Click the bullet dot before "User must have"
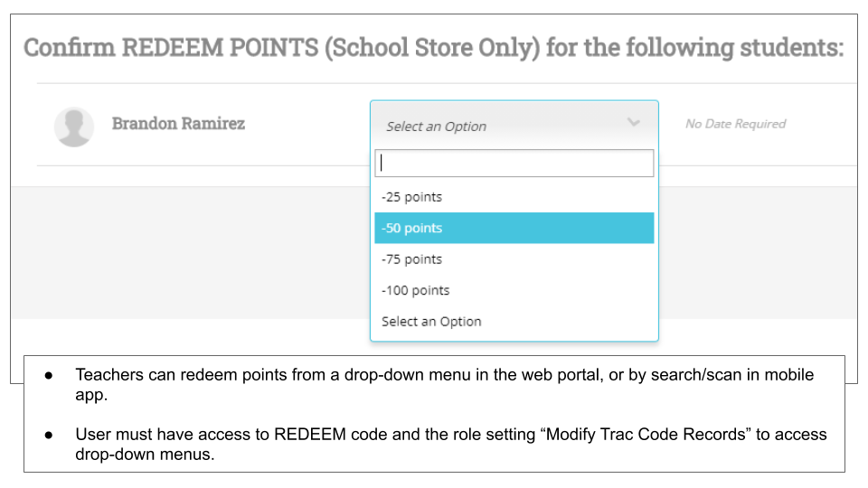Viewport: 868px width, 488px height. [x=50, y=435]
